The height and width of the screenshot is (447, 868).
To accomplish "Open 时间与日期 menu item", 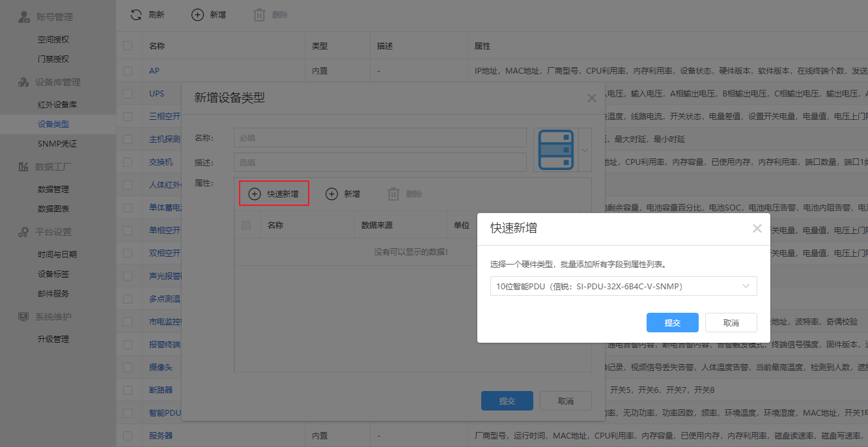I will 57,254.
